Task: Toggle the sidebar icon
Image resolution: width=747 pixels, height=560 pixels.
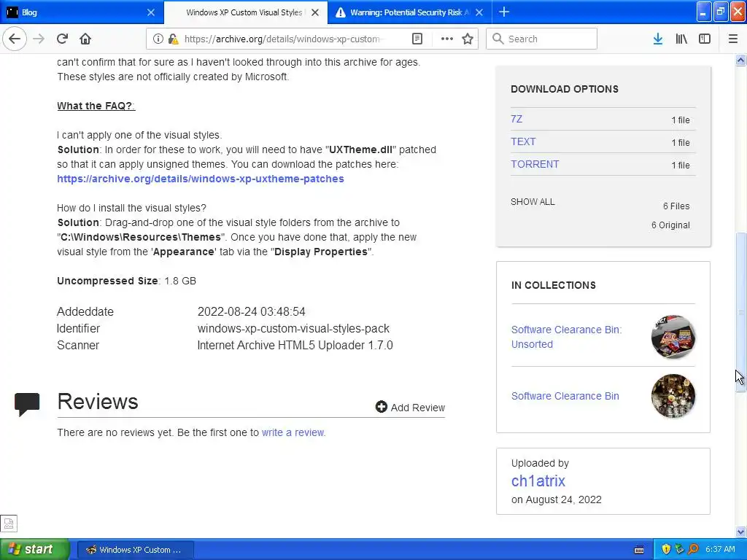Action: pyautogui.click(x=705, y=39)
